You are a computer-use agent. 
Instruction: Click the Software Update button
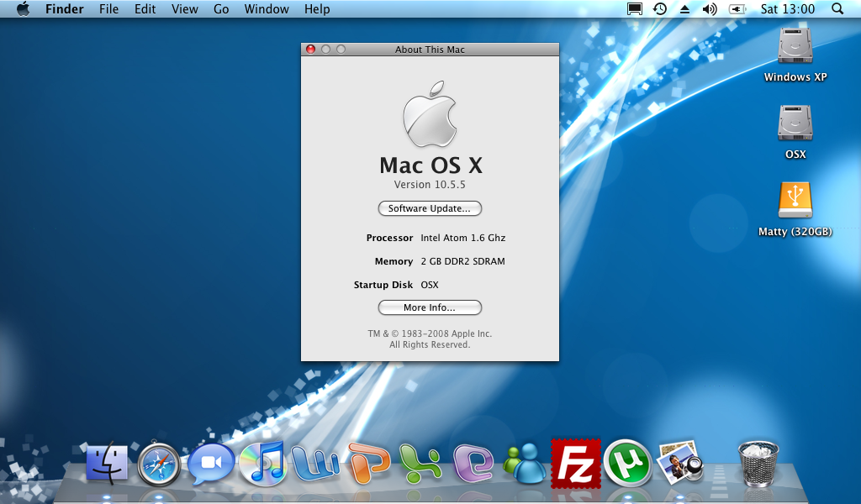pos(430,208)
